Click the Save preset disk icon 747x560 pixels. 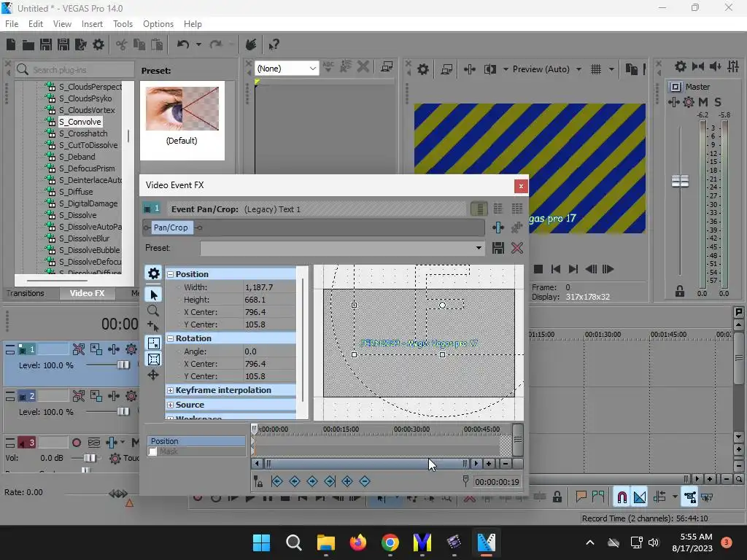click(498, 248)
